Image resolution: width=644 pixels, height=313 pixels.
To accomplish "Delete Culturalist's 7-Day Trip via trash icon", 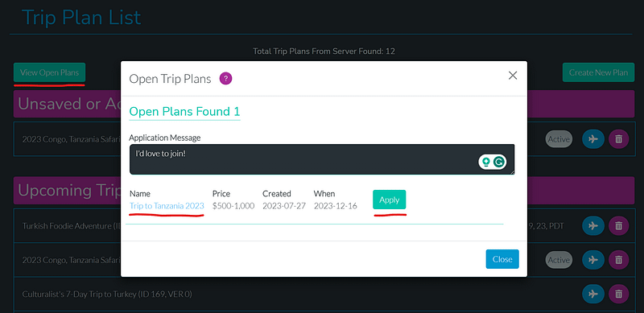I will pyautogui.click(x=618, y=294).
